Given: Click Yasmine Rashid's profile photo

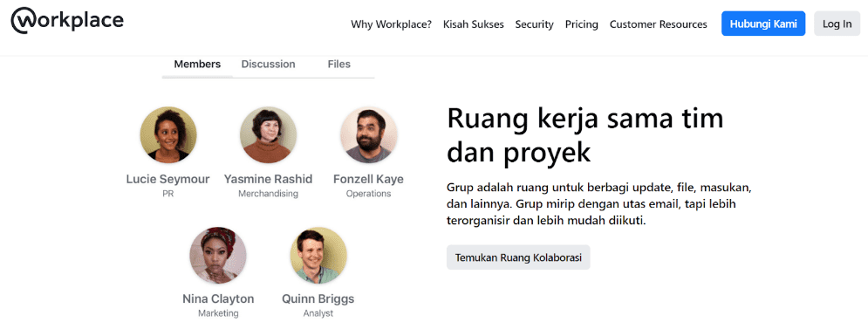Looking at the screenshot, I should click(268, 134).
